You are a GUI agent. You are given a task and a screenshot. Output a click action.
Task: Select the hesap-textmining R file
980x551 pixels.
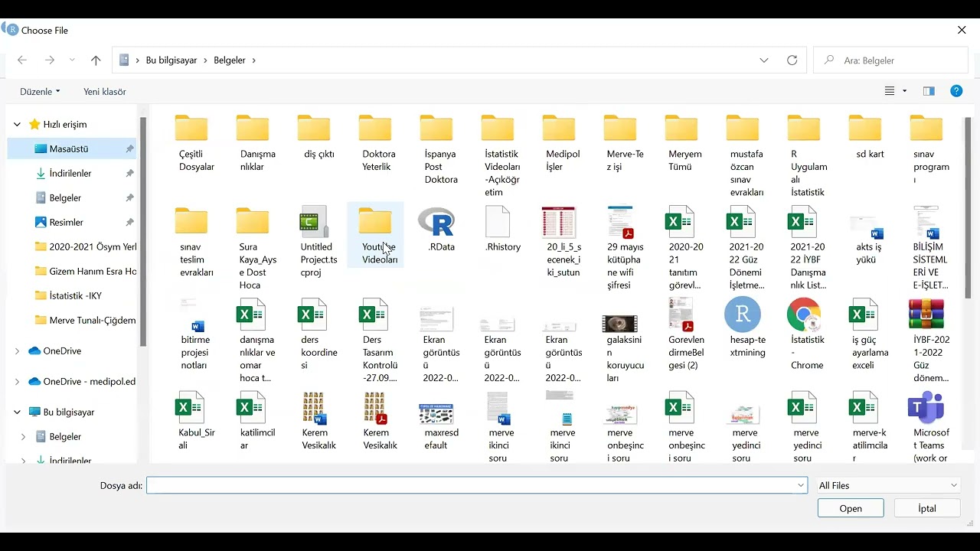tap(743, 315)
